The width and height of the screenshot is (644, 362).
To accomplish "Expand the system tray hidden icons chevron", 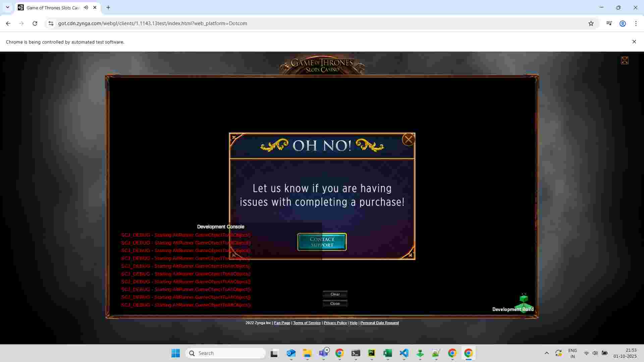I will click(546, 353).
